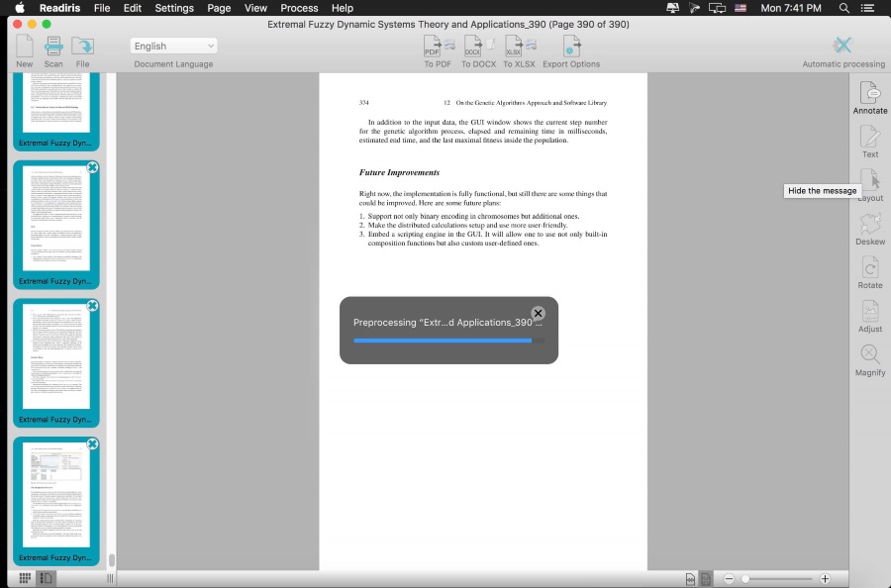Zoom out with the minus button
The width and height of the screenshot is (891, 588).
click(x=729, y=579)
